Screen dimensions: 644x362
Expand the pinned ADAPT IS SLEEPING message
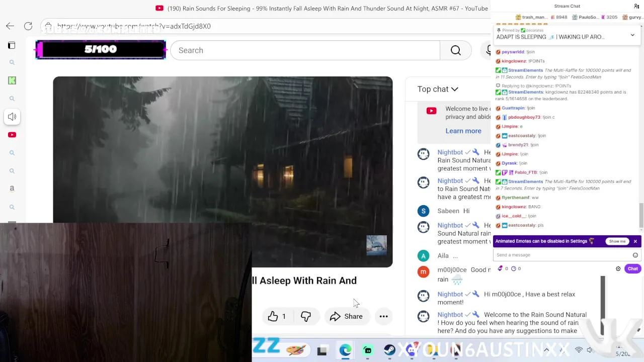[632, 35]
